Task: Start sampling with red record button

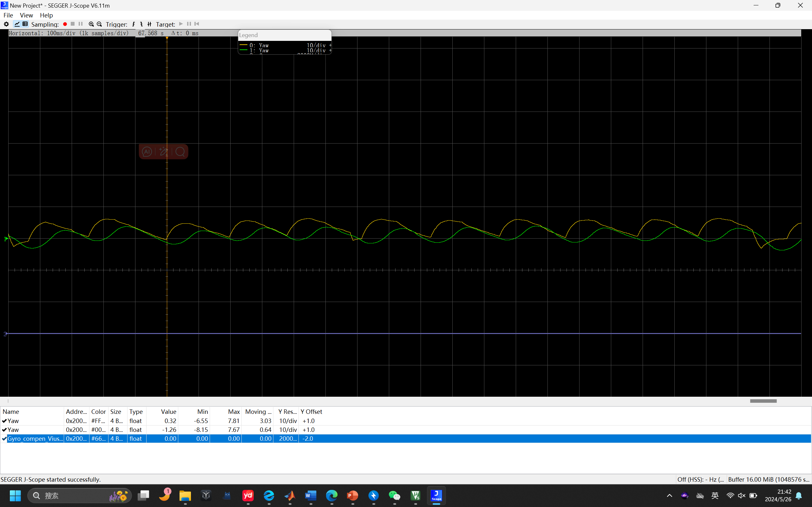Action: (65, 24)
